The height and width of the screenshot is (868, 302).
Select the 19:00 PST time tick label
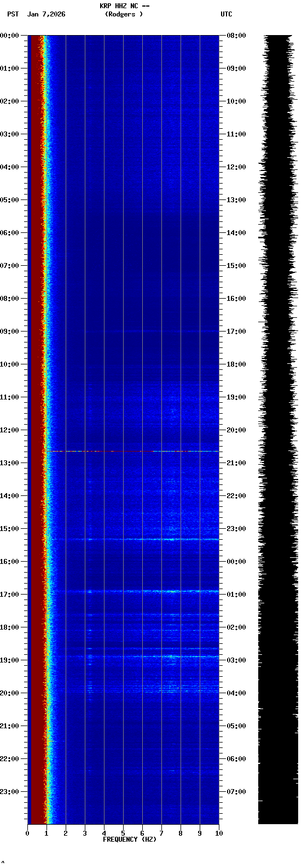pyautogui.click(x=9, y=660)
